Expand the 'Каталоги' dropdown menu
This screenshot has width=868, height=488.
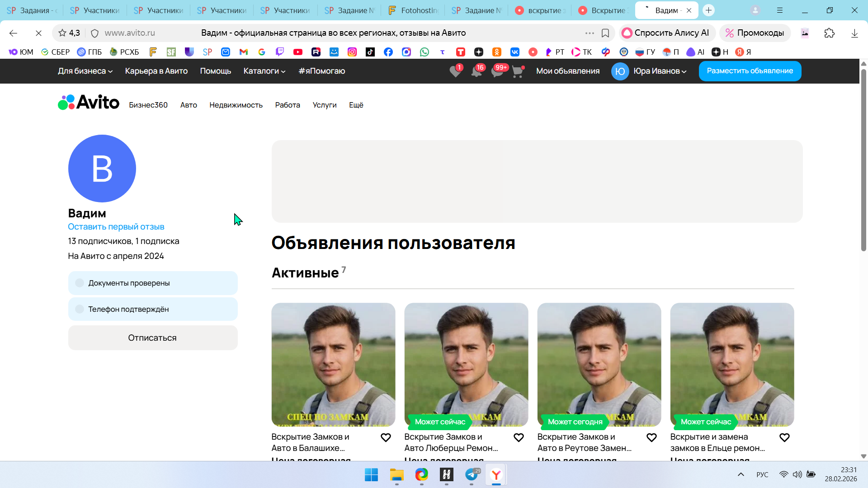(264, 71)
